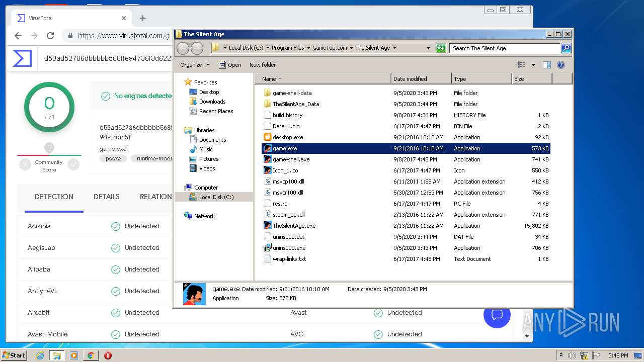Expand The Silent Age breadcrumb arrow
644x362 pixels.
[x=394, y=48]
